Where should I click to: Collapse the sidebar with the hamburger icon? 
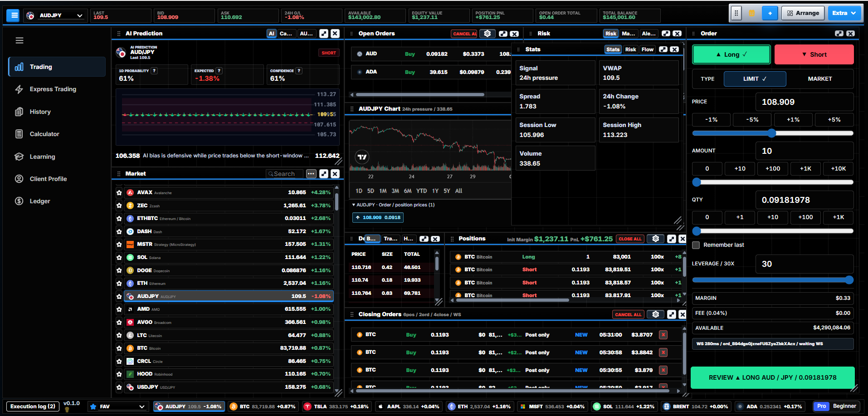[20, 40]
